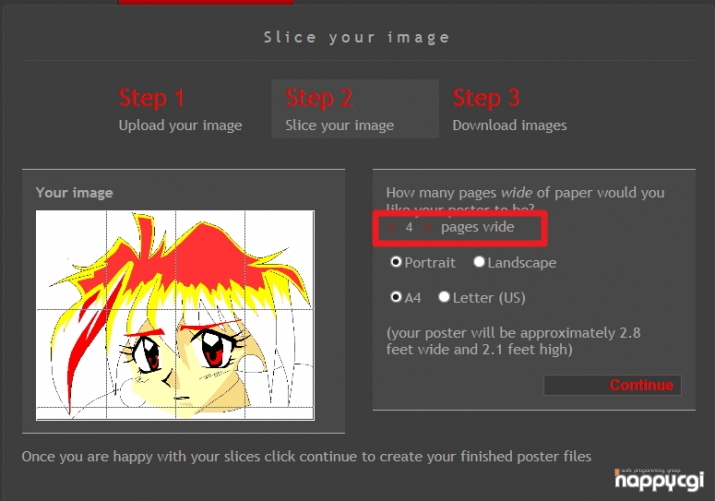Viewport: 715px width, 501px height.
Task: Click the poster size approximation text
Action: click(x=513, y=341)
